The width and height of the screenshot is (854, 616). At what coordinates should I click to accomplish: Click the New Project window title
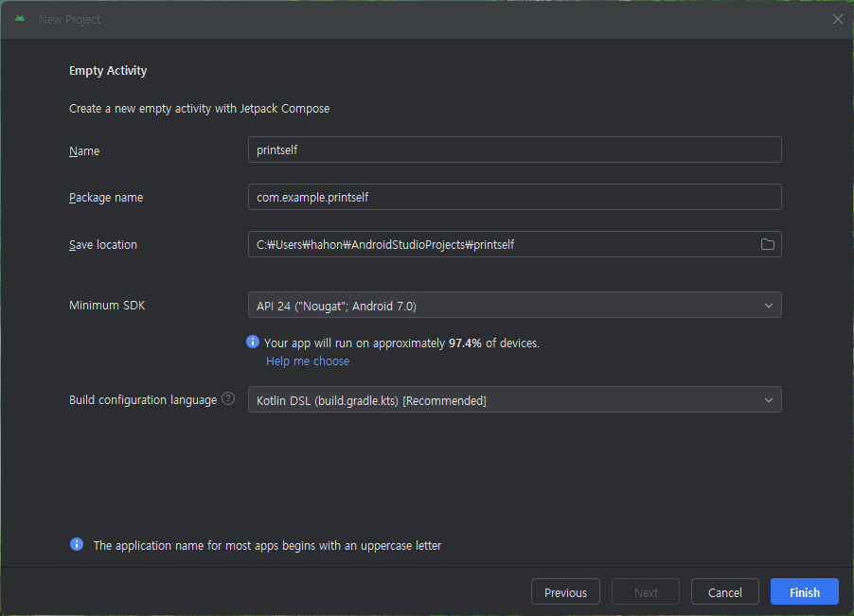click(x=70, y=20)
